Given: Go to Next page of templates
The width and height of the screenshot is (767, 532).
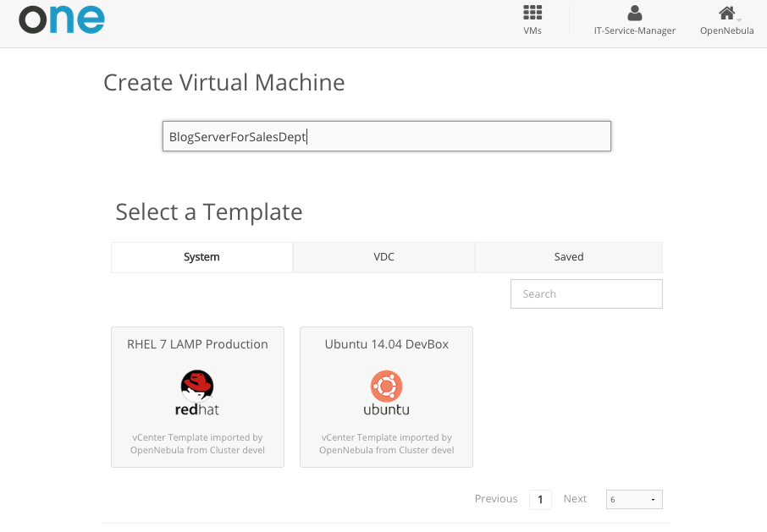Looking at the screenshot, I should coord(575,499).
